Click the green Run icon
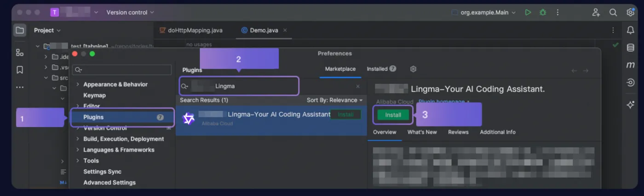This screenshot has width=644, height=196. tap(528, 12)
